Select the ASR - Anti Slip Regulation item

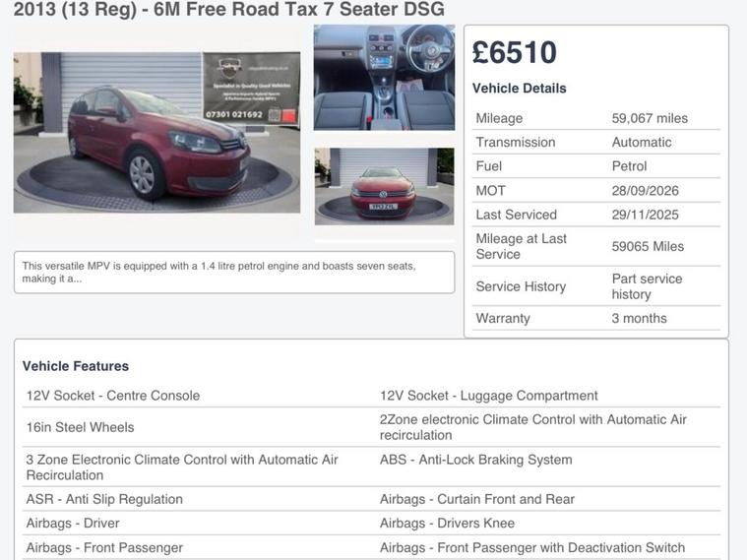tap(104, 499)
